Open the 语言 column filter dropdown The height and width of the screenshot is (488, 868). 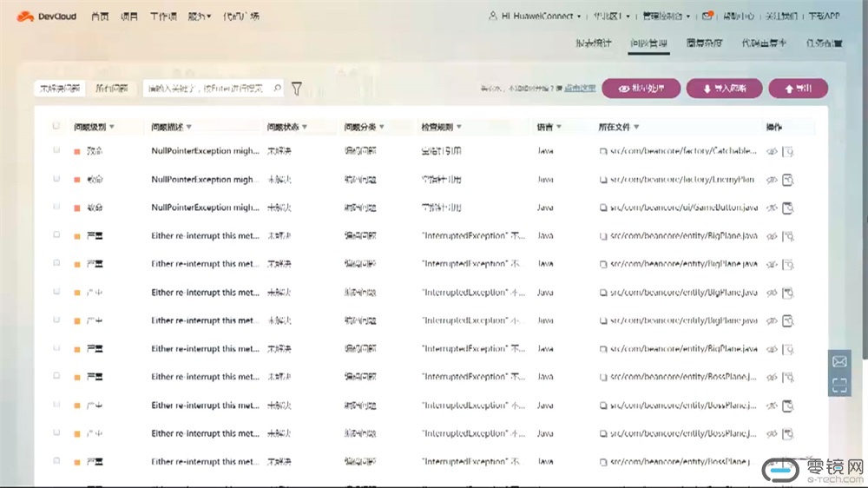[558, 127]
